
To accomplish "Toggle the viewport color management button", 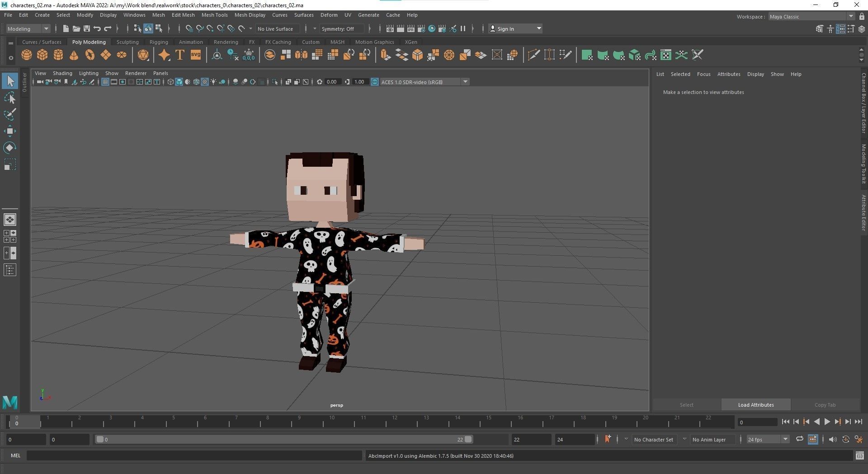I will pyautogui.click(x=375, y=82).
